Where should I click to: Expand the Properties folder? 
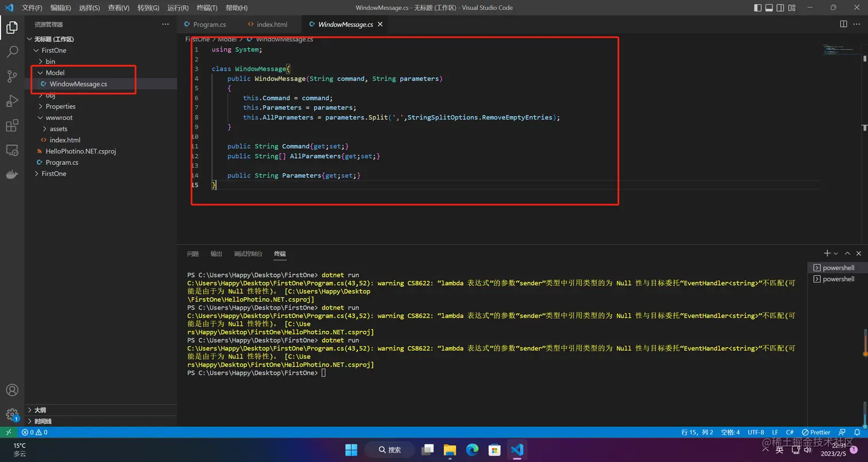tap(101, 106)
